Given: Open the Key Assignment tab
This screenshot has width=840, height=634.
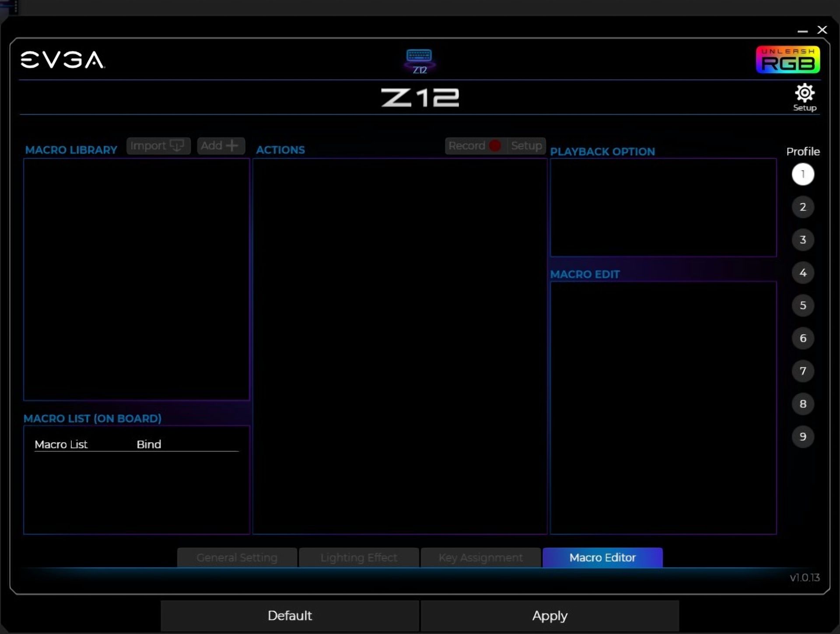Looking at the screenshot, I should pyautogui.click(x=481, y=557).
